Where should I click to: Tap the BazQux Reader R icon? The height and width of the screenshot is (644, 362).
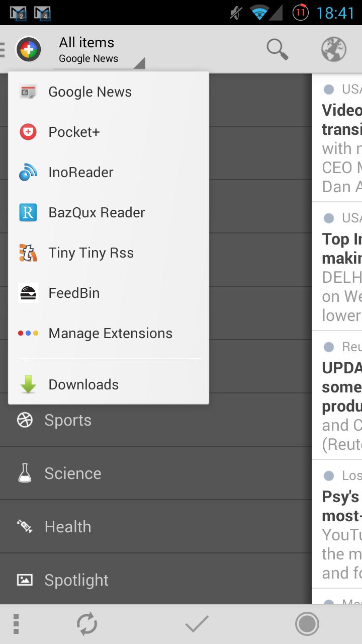pos(28,212)
